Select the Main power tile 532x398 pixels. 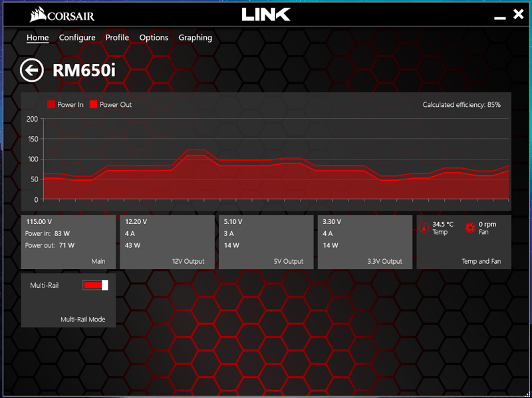(x=68, y=242)
